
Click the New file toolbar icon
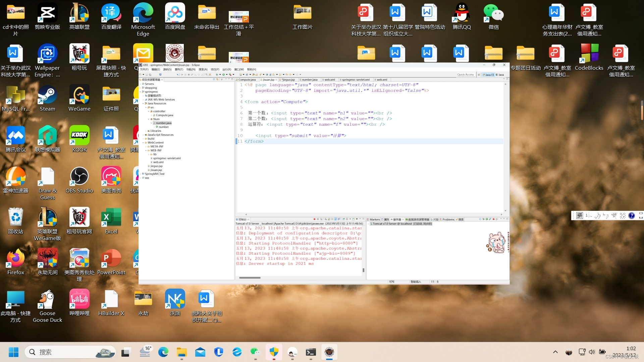140,74
